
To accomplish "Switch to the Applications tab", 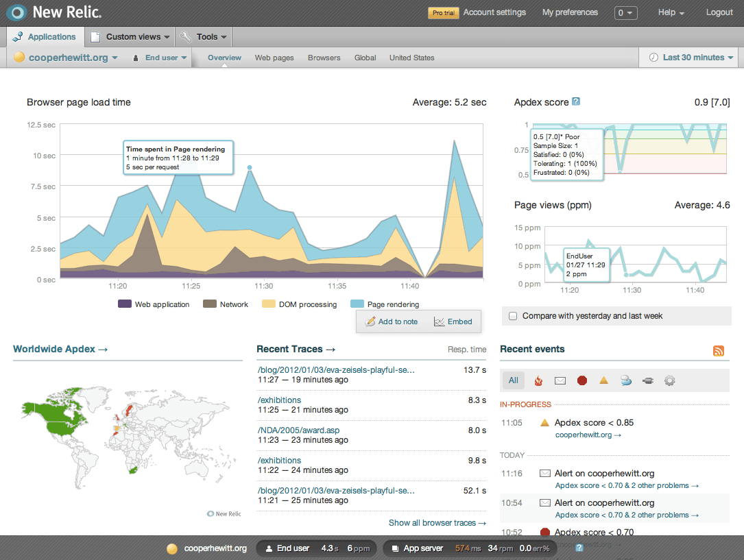I will click(45, 36).
